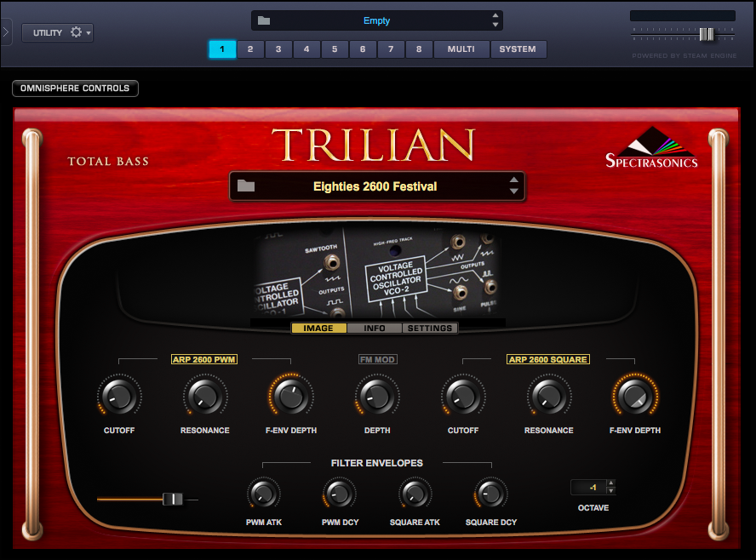Show the SETTINGS view

coord(430,329)
